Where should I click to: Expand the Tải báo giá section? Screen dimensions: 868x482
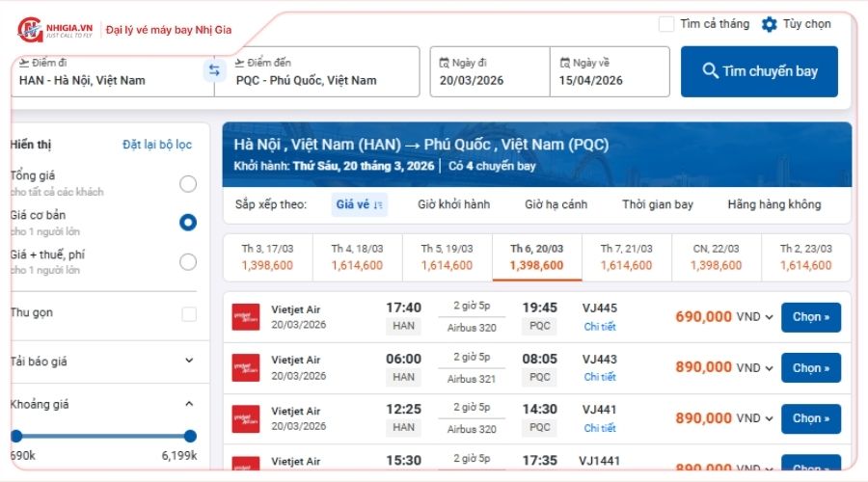(189, 361)
